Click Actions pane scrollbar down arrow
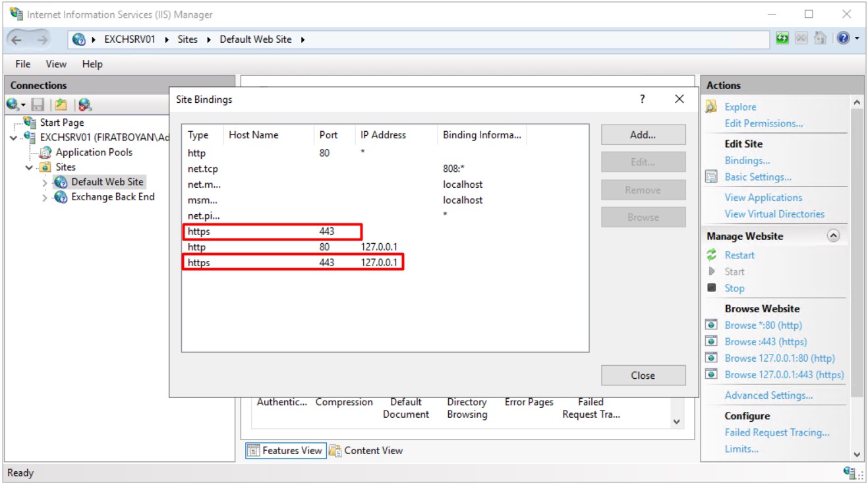 (857, 454)
